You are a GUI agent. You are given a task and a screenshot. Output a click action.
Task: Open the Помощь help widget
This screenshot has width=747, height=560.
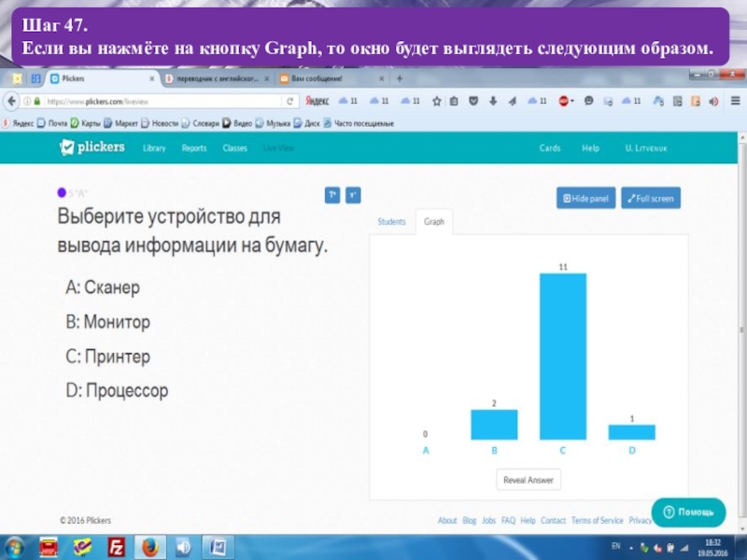[x=689, y=511]
